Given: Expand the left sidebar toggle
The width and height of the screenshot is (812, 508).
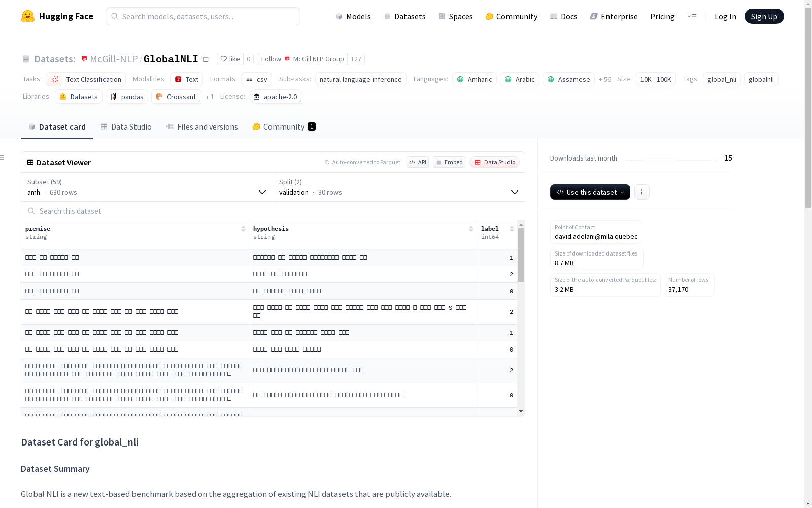Looking at the screenshot, I should pos(3,157).
